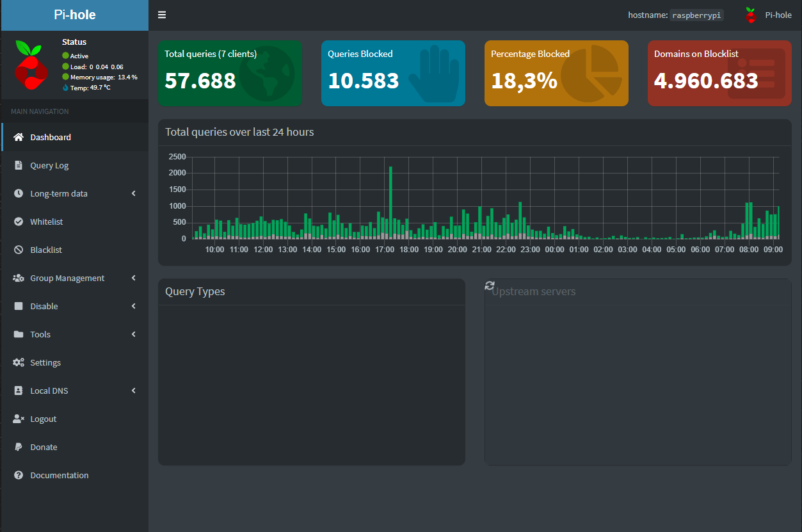Click the tallest bar near 17:00 in chart
Viewport: 802px width, 532px height.
tap(390, 202)
